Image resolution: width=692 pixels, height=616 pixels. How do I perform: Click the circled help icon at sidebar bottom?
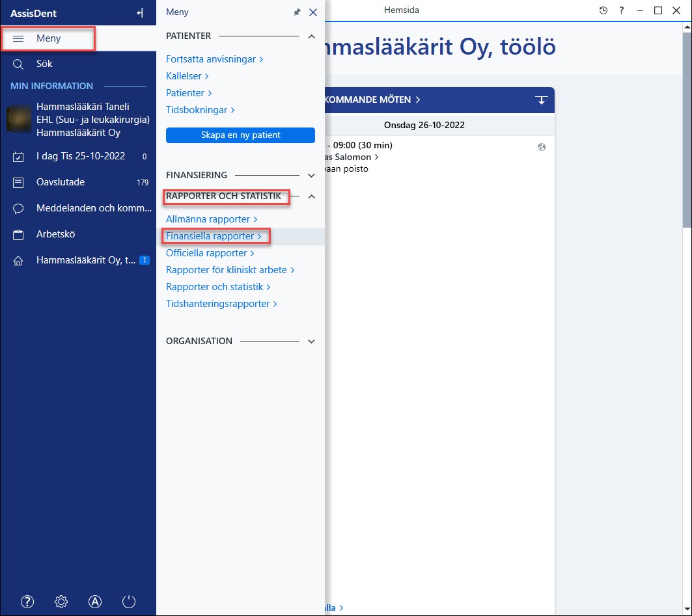(27, 602)
